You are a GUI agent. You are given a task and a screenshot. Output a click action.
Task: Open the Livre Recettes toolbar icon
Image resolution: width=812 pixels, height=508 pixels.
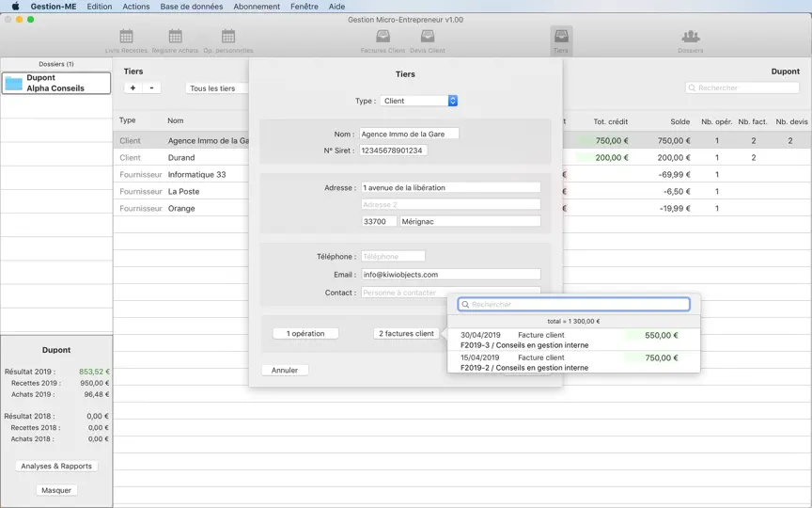pos(126,41)
